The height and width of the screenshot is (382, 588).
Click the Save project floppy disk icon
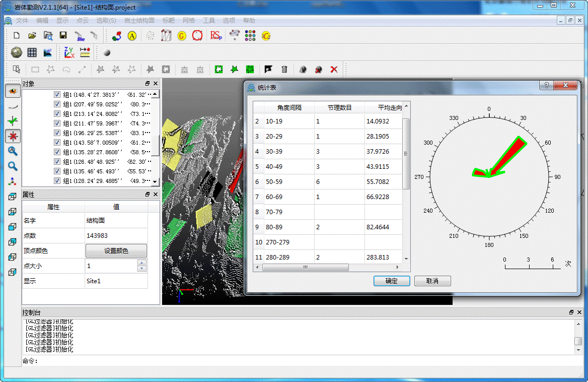pos(63,36)
